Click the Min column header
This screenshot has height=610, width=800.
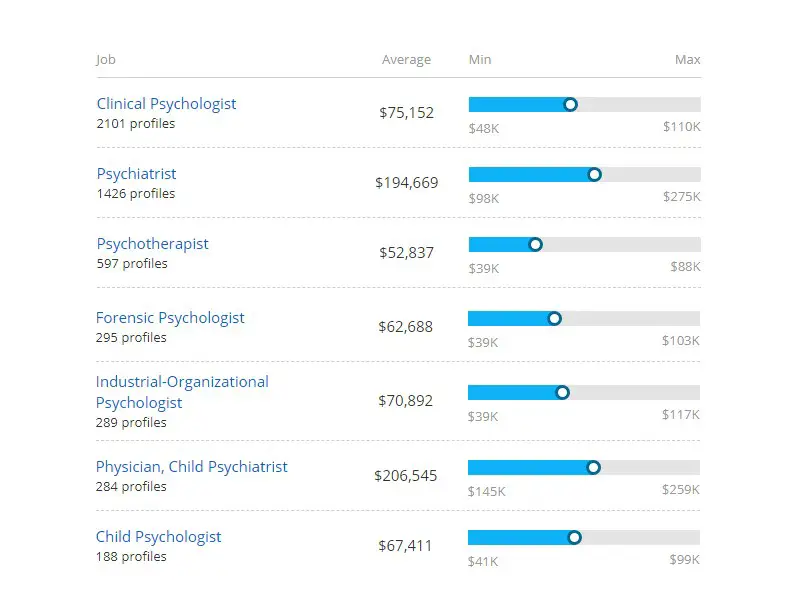480,60
